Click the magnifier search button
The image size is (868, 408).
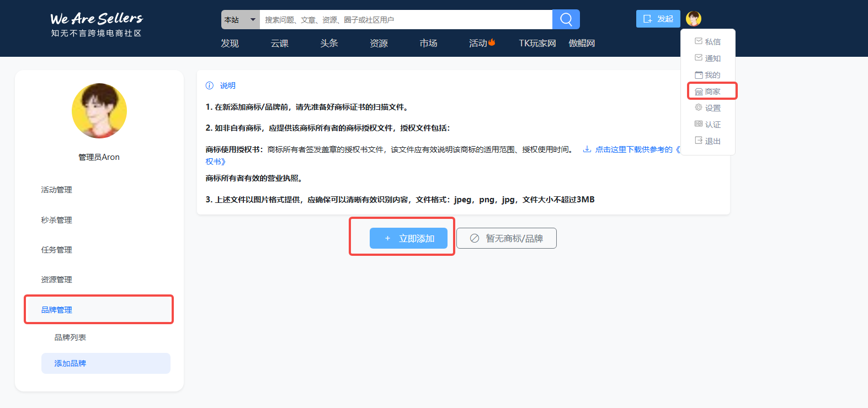coord(566,19)
